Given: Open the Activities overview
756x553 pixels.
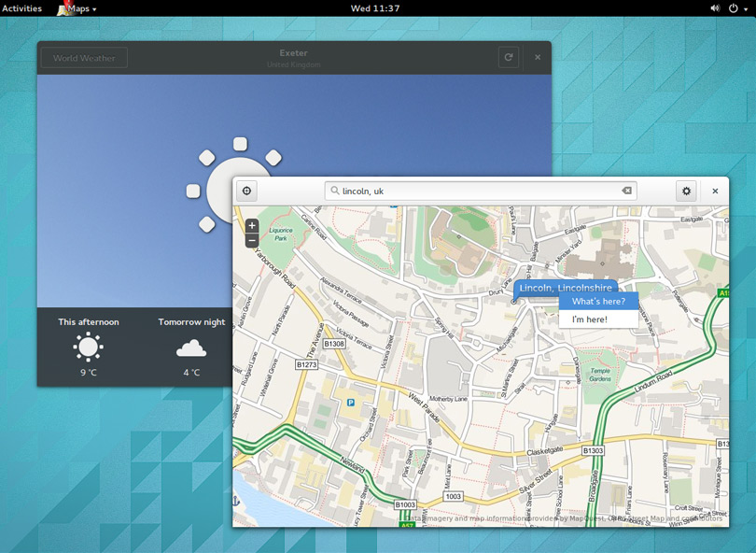Looking at the screenshot, I should click(21, 8).
